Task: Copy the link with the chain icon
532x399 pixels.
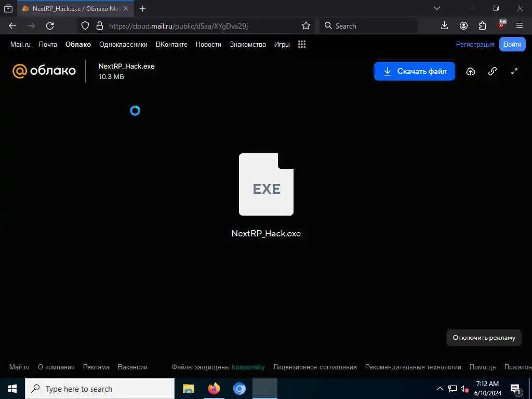Action: click(493, 71)
